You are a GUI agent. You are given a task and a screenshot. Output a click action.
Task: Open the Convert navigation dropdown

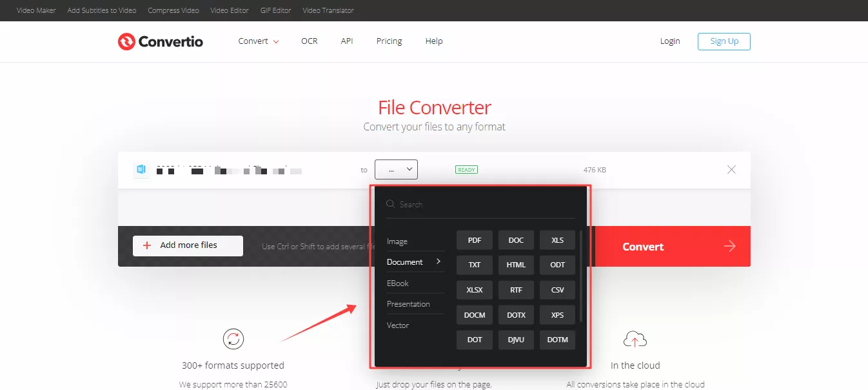coord(258,41)
